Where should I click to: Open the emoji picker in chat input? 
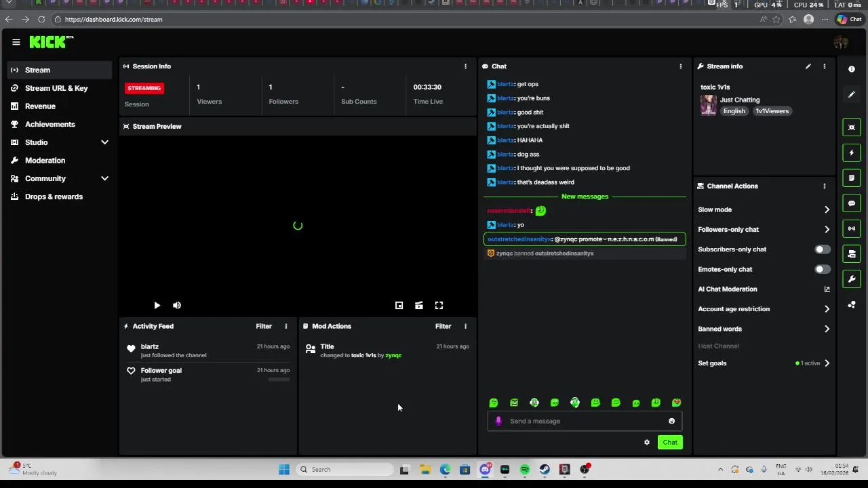672,422
